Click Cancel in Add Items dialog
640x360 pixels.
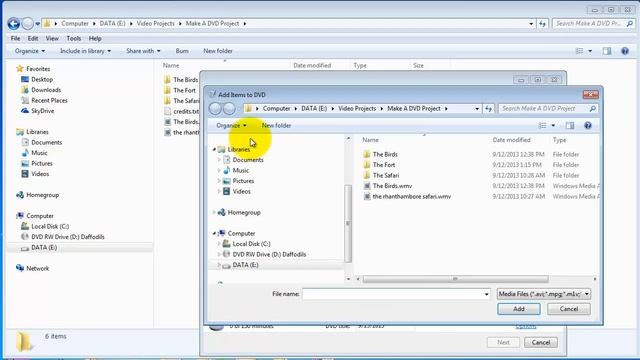coord(569,309)
